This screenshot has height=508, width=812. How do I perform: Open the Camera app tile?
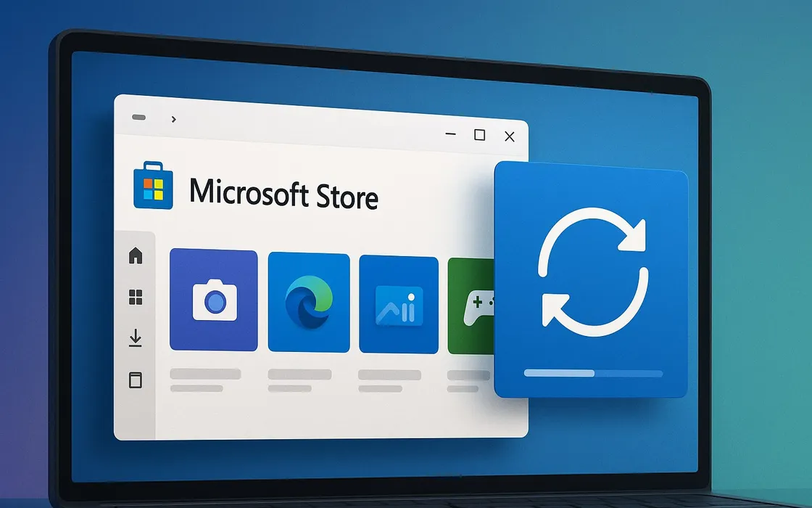coord(213,300)
